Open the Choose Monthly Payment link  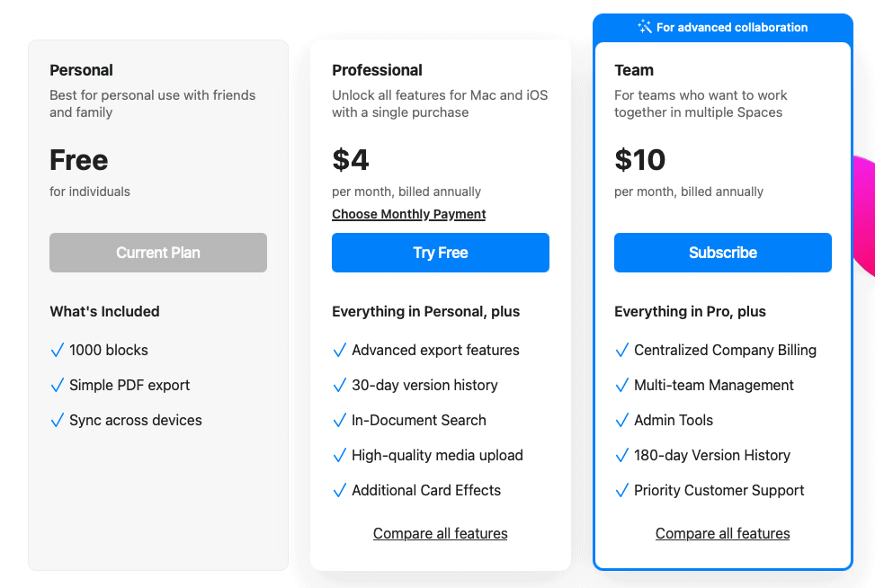pyautogui.click(x=408, y=214)
